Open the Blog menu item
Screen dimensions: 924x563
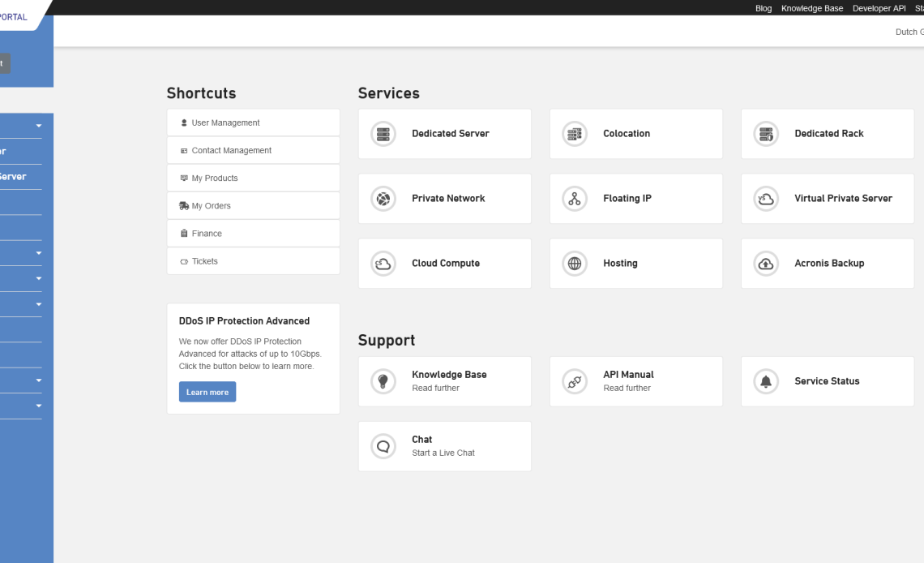click(x=763, y=8)
